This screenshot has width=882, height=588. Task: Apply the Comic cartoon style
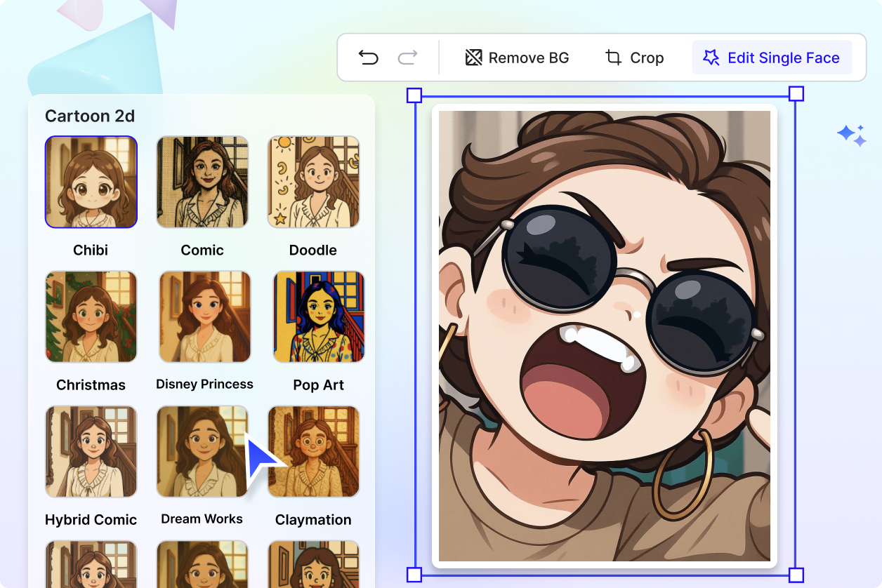pyautogui.click(x=202, y=182)
